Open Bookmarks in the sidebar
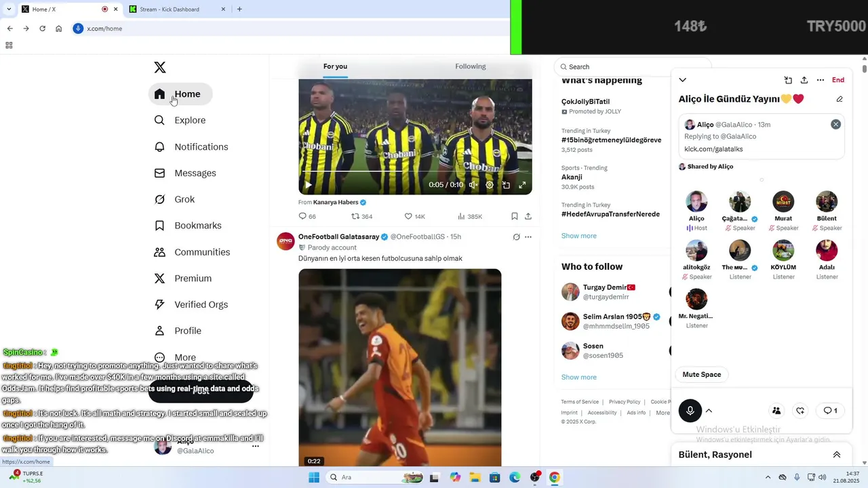The image size is (868, 488). pos(189,226)
